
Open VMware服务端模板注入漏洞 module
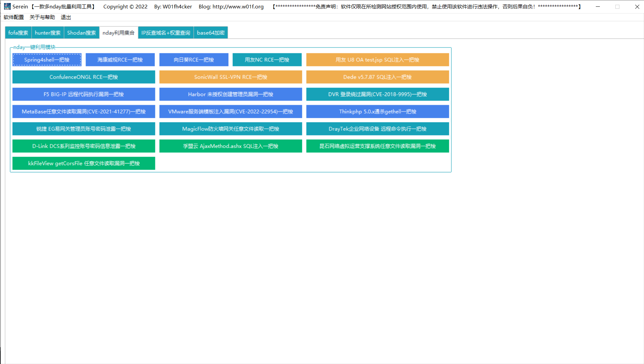coord(231,112)
